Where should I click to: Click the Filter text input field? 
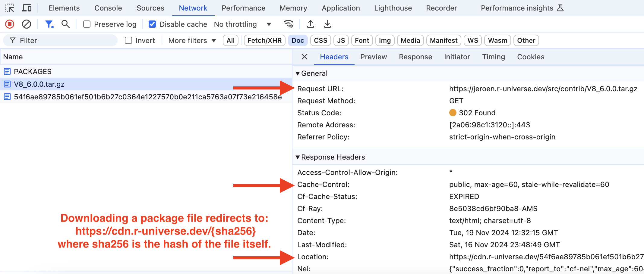(x=66, y=40)
